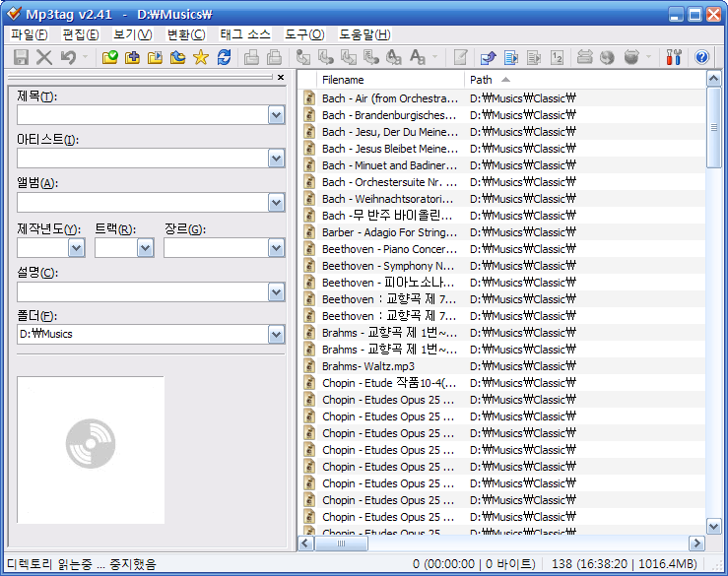
Task: Click the D:\Musics folder input field
Action: click(143, 334)
